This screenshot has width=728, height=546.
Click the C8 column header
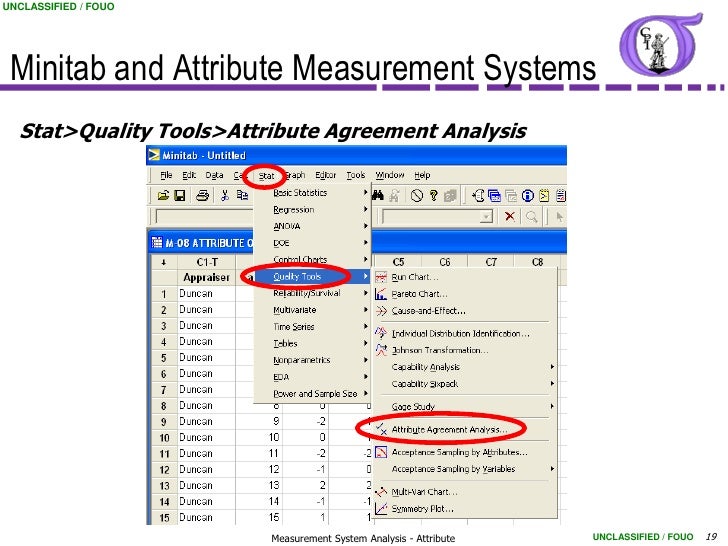pos(537,262)
